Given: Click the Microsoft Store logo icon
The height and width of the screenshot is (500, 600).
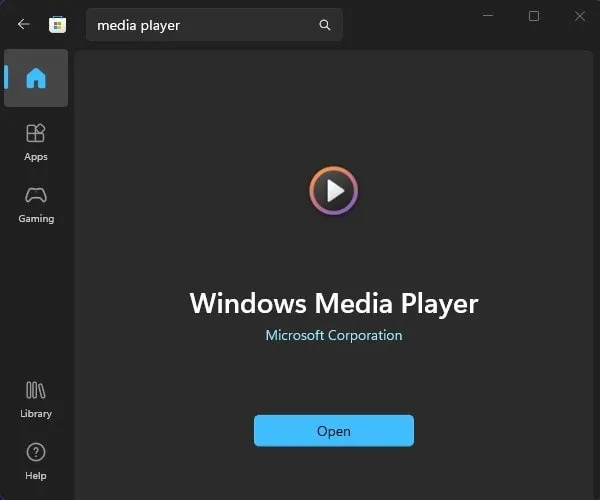Looking at the screenshot, I should click(x=57, y=24).
